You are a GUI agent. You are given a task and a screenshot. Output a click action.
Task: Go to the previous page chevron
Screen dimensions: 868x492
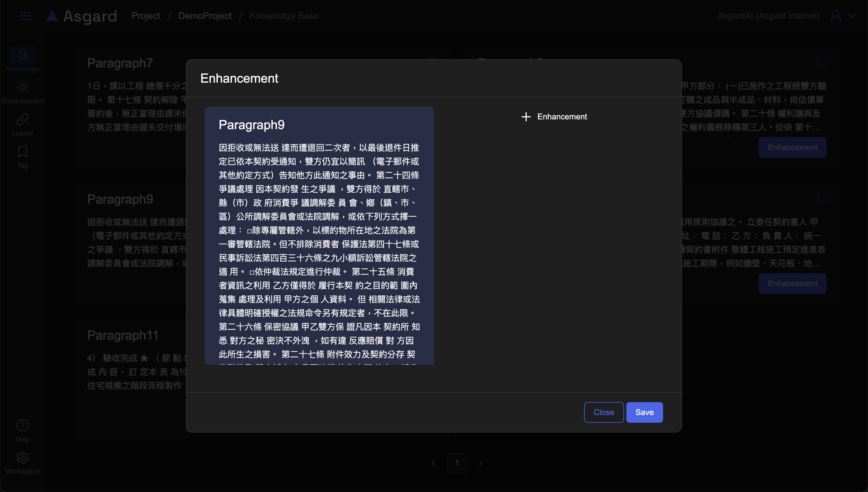tap(433, 463)
